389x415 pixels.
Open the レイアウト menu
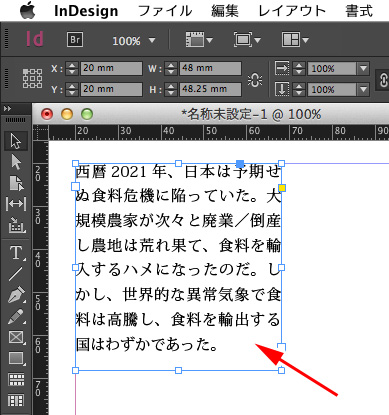pyautogui.click(x=292, y=11)
